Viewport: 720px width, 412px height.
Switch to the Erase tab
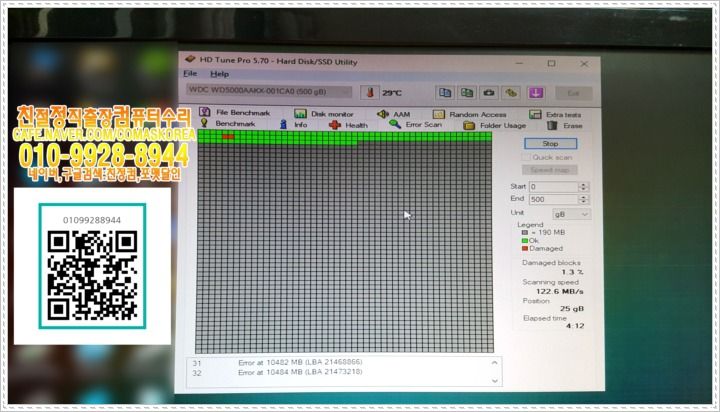(x=565, y=125)
